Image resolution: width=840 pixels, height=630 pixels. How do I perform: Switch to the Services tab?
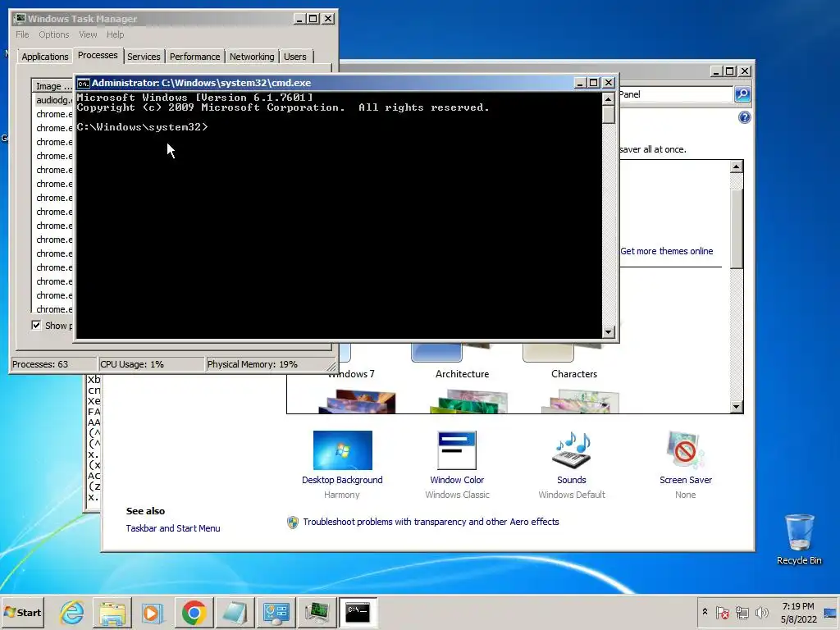144,57
